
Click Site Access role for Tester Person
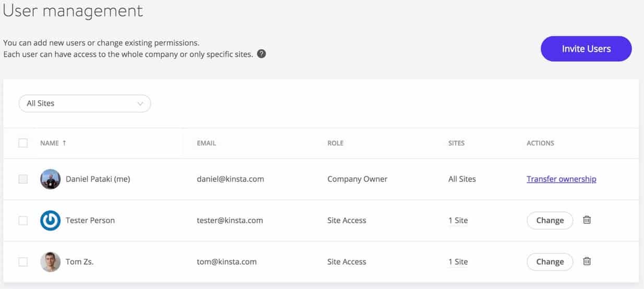pos(347,220)
